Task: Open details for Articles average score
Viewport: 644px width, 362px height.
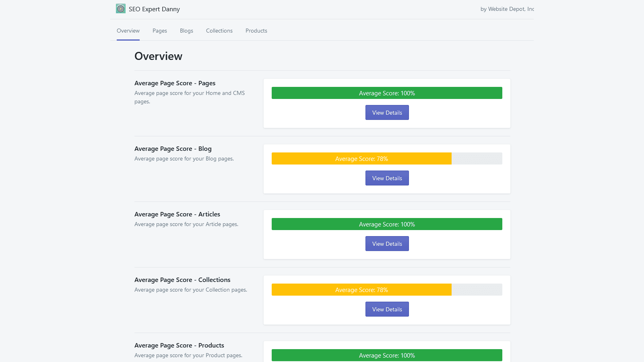Action: [x=387, y=243]
